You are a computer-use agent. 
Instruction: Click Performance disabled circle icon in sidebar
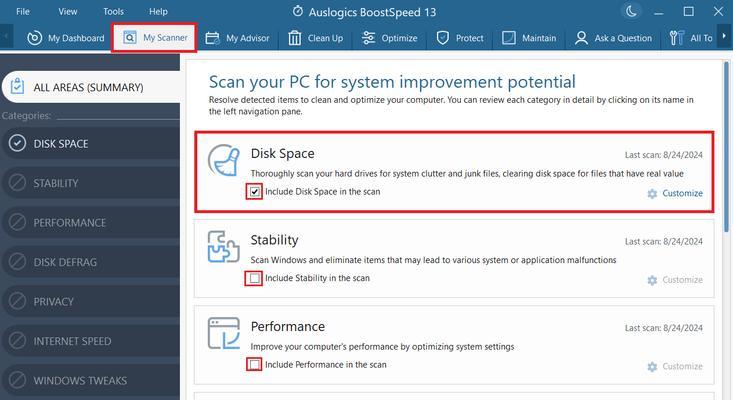17,222
